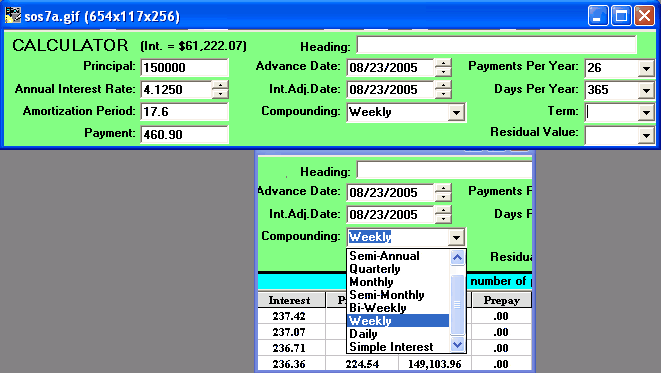The width and height of the screenshot is (661, 373).
Task: Open the Payments Per Year dropdown
Action: (x=646, y=68)
